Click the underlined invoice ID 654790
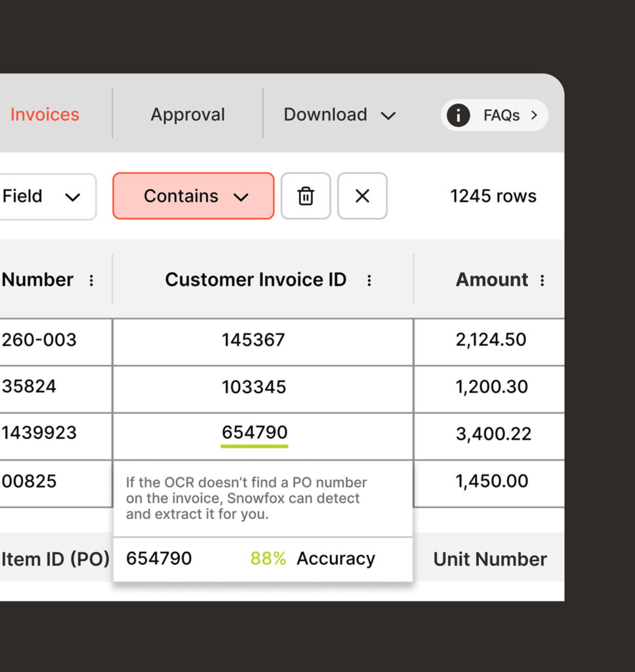The width and height of the screenshot is (635, 672). pyautogui.click(x=255, y=433)
